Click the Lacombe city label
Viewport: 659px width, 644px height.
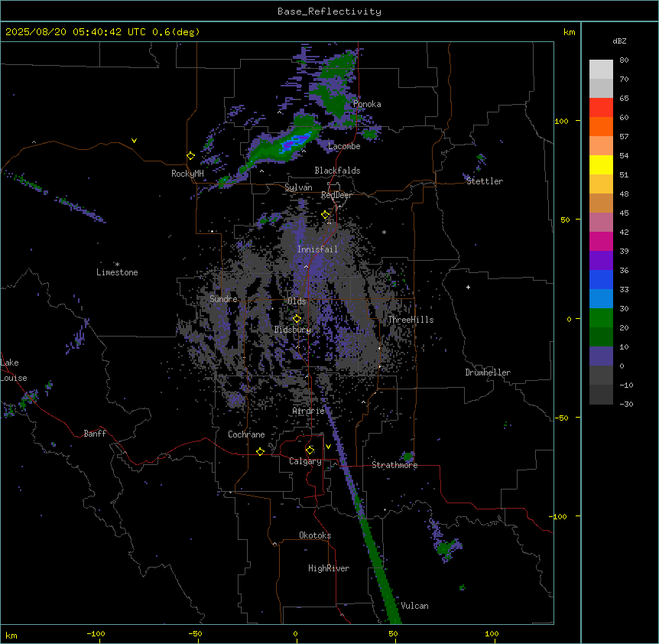tap(344, 146)
